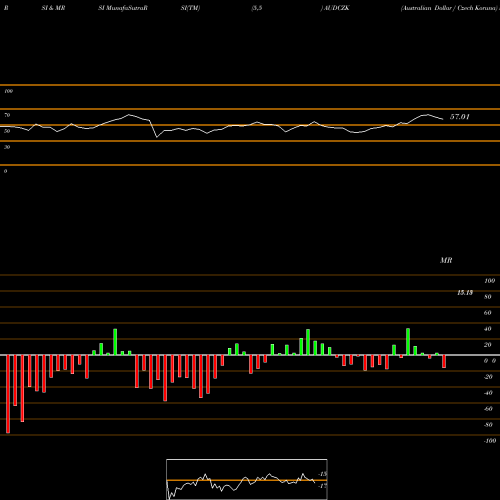Click the RSI 100 level axis label
Screen dimensions: 500x500
[x=8, y=91]
